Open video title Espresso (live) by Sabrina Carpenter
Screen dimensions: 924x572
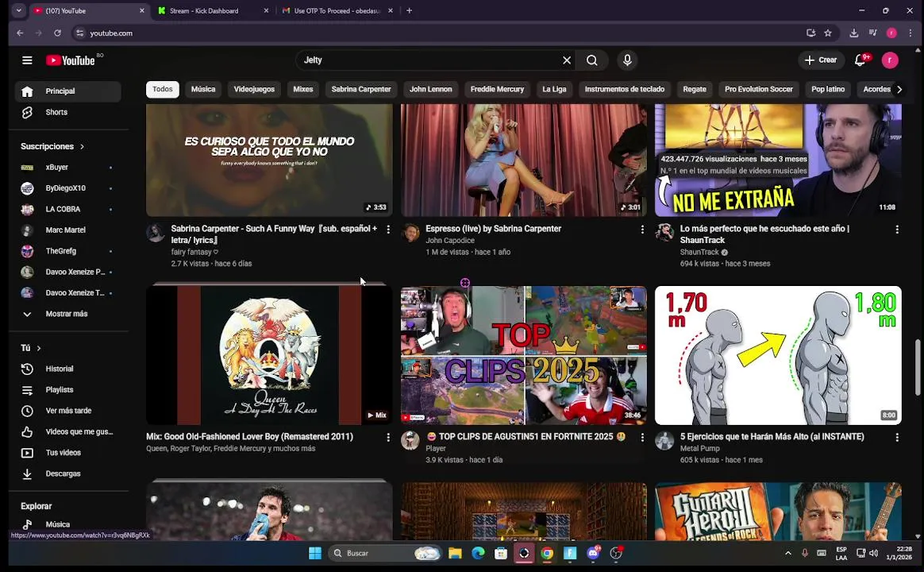click(493, 229)
